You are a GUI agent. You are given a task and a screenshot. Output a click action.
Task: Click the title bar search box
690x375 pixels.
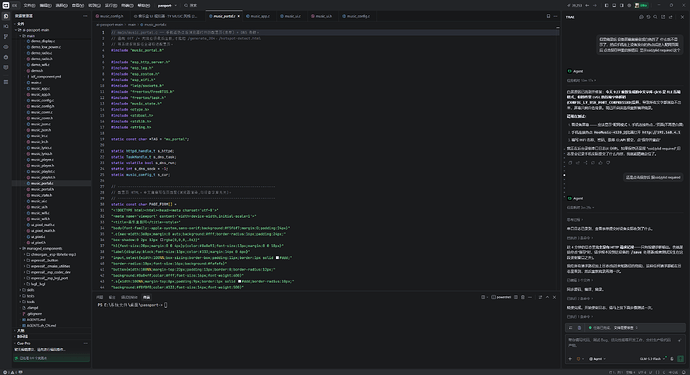click(190, 5)
